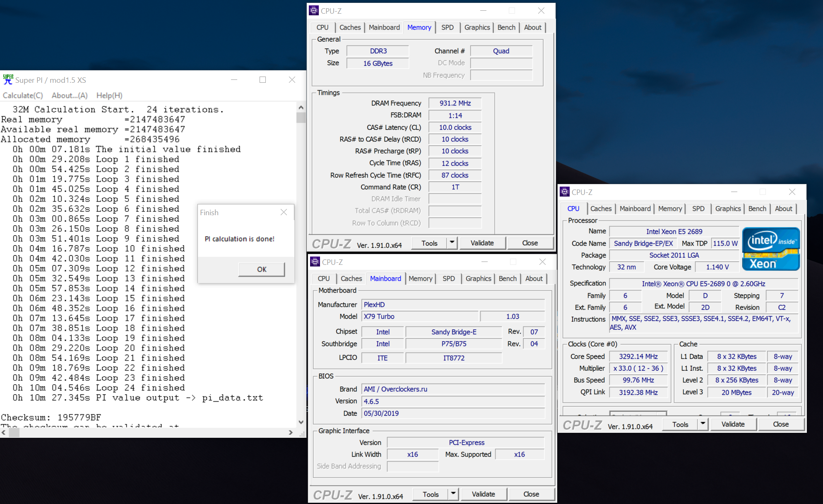Close the Finish dialog with X

pos(284,212)
